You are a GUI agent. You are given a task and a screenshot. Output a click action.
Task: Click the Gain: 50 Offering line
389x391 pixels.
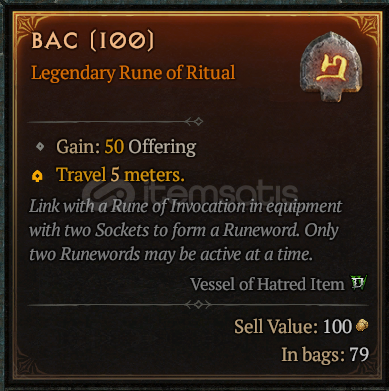[x=126, y=147]
